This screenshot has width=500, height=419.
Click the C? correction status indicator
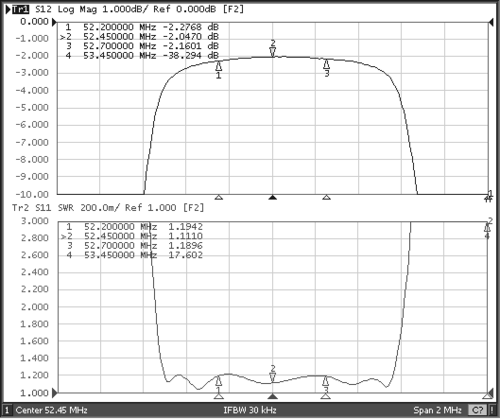tap(478, 410)
